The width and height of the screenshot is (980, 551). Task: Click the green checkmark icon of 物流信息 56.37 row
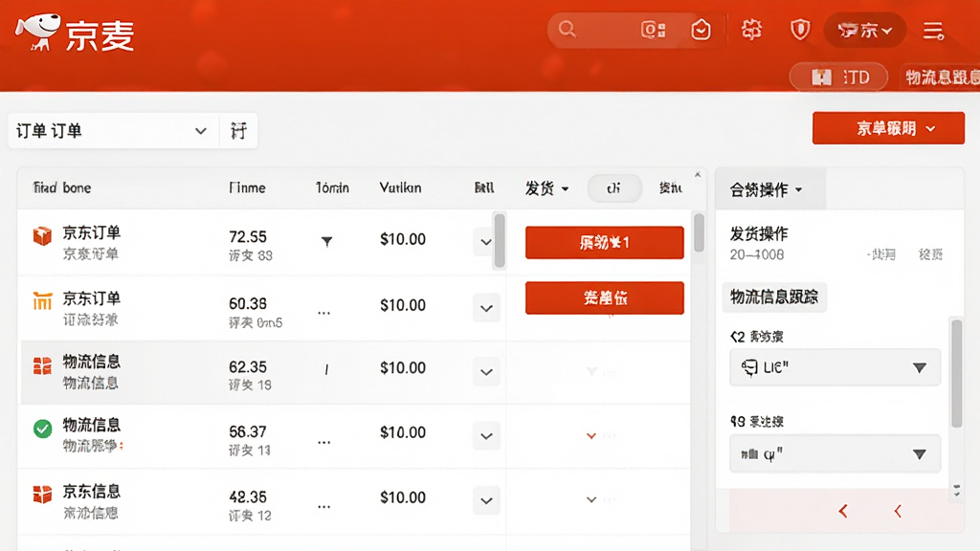pyautogui.click(x=42, y=429)
